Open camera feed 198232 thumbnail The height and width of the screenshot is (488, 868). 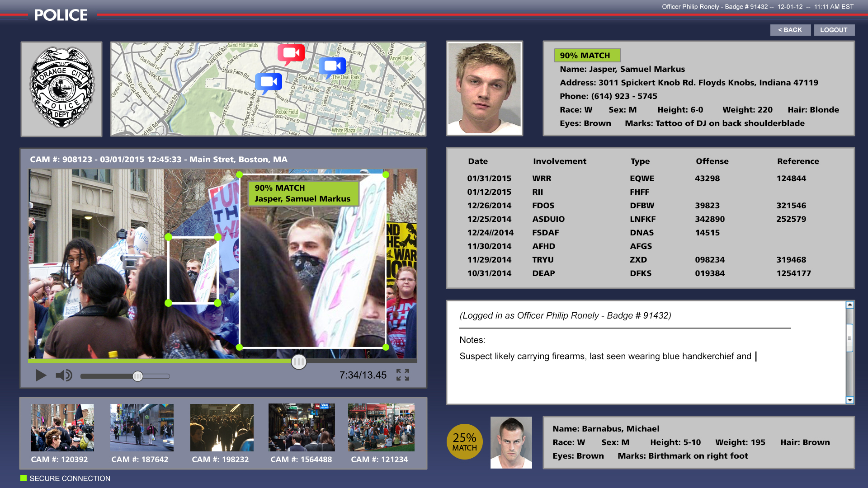point(222,427)
